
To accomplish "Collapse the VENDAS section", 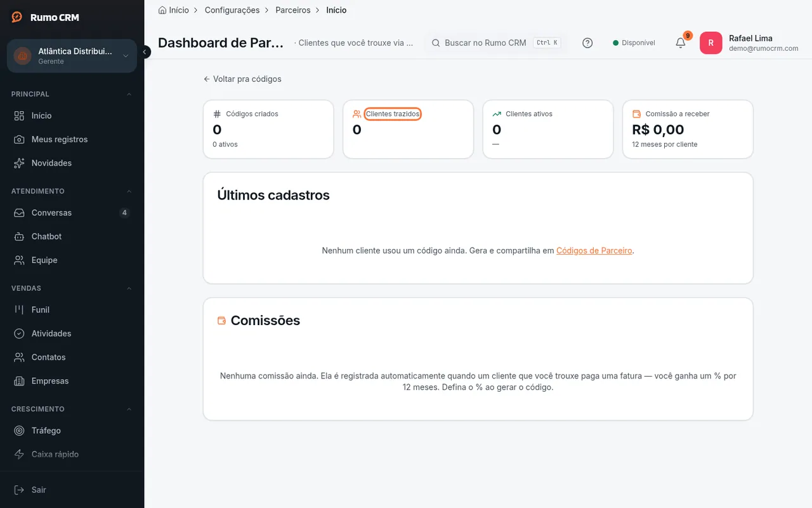I will tap(129, 288).
